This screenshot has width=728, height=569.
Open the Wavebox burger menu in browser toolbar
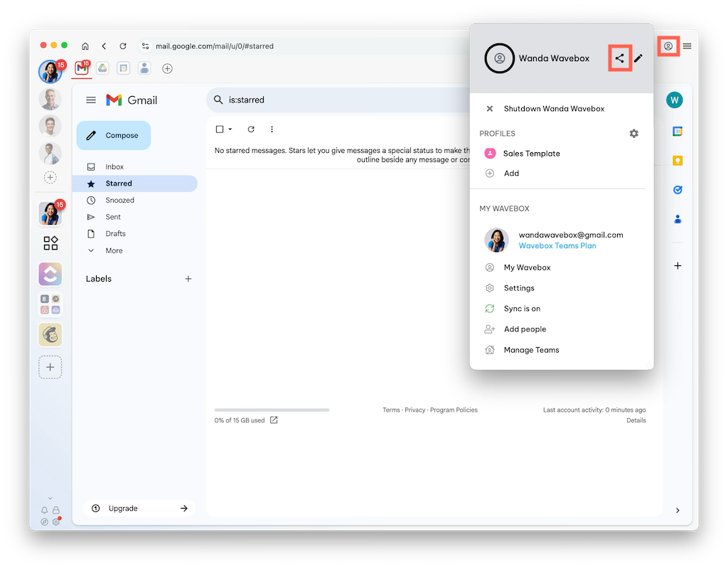pos(687,46)
